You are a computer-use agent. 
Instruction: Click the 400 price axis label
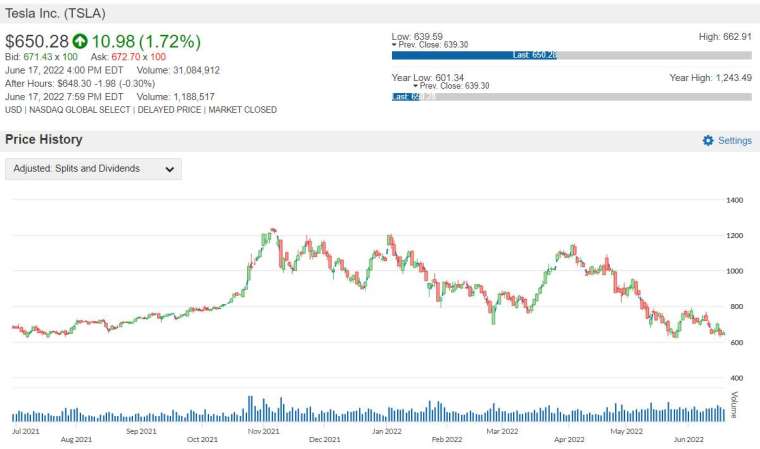coord(736,378)
